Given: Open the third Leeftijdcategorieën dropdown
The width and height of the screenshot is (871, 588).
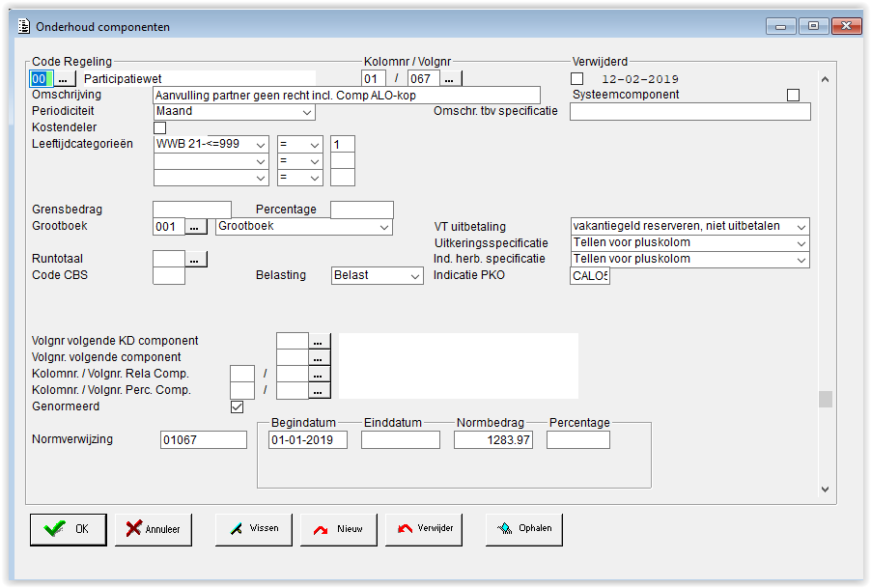Looking at the screenshot, I should pyautogui.click(x=211, y=178).
